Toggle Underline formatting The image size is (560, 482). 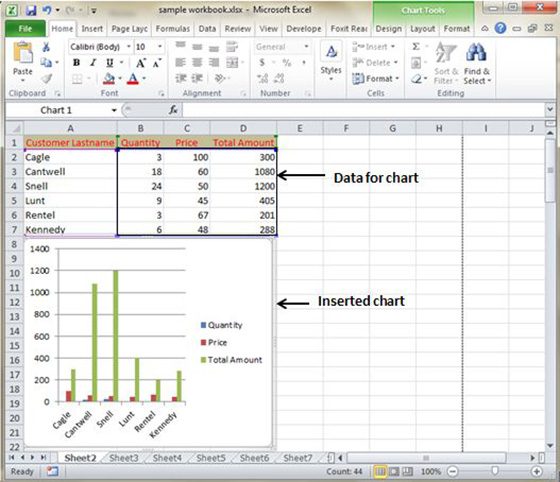click(x=110, y=63)
